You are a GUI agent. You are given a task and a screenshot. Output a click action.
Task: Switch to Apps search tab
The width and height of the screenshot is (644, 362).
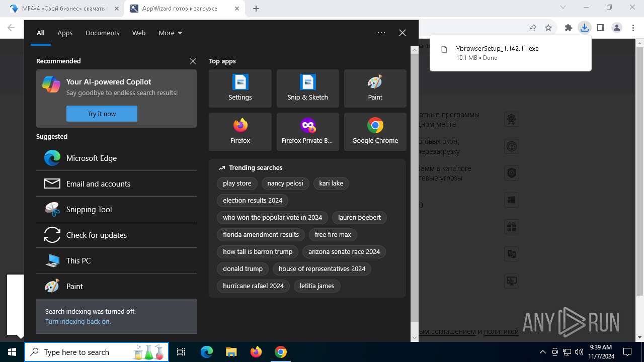pos(65,33)
